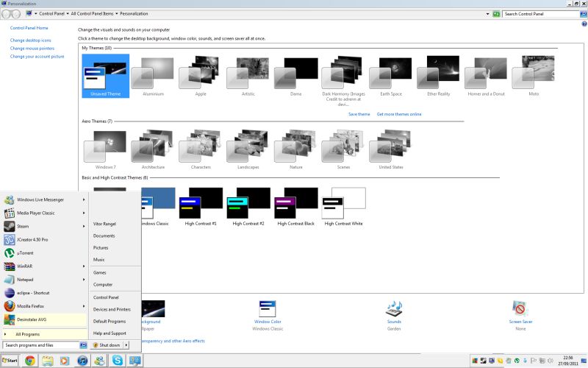Image resolution: width=588 pixels, height=368 pixels.
Task: Open the address bar history dropdown
Action: click(x=487, y=14)
